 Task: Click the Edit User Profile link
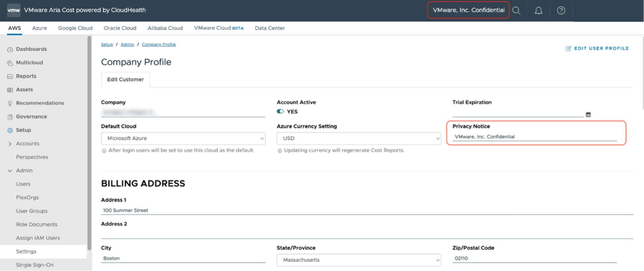coord(597,48)
